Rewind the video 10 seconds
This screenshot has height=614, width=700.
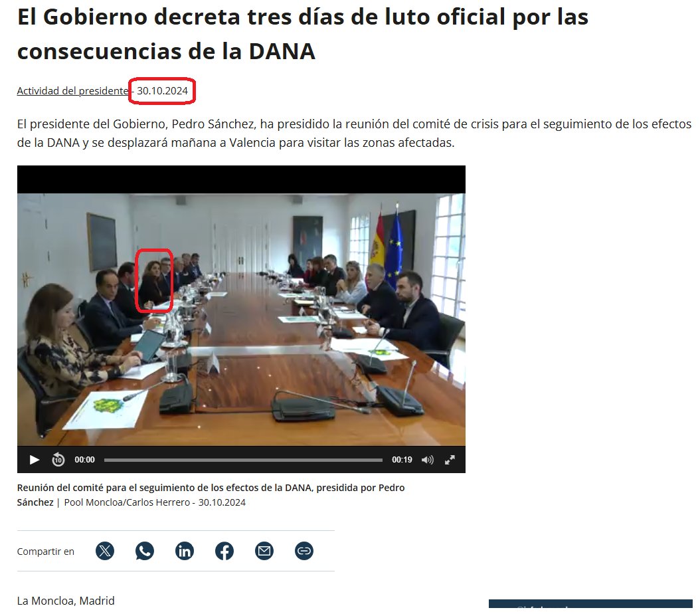click(58, 459)
